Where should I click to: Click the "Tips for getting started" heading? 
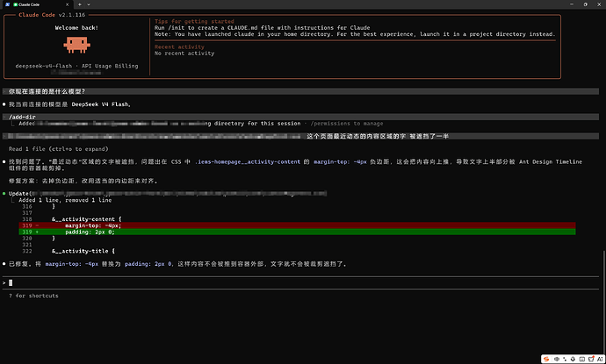point(194,21)
